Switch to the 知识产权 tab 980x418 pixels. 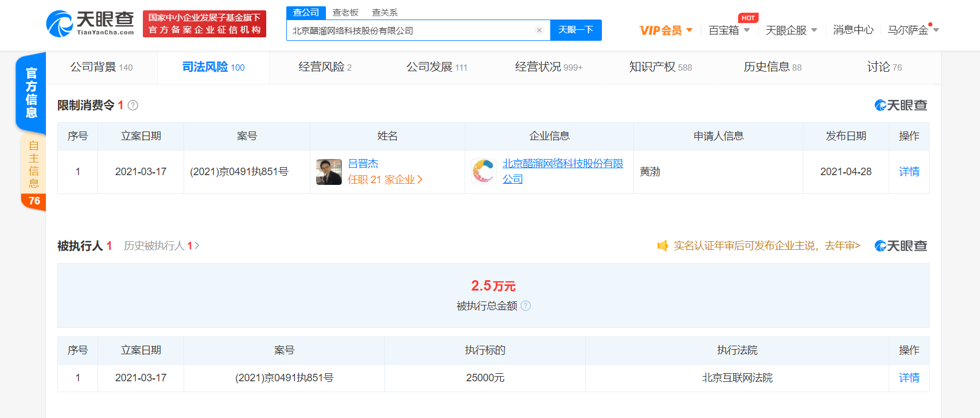[660, 67]
